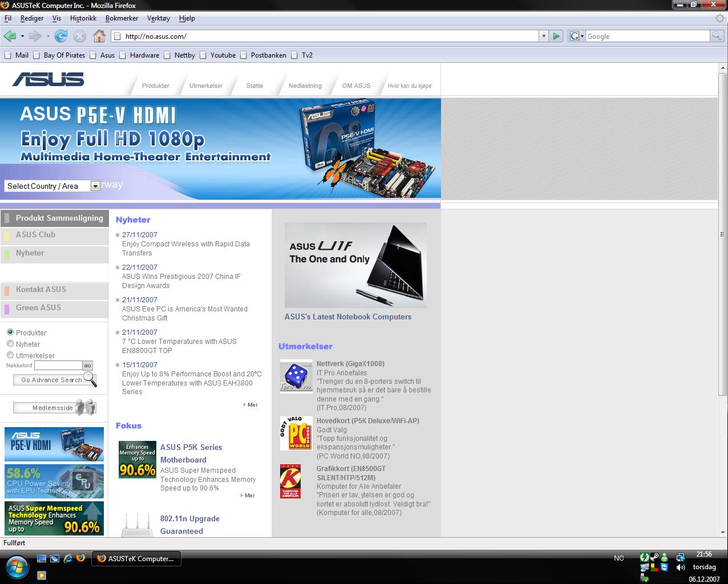Click the page's vertical scrollbar thumb
728x584 pixels.
(x=722, y=234)
